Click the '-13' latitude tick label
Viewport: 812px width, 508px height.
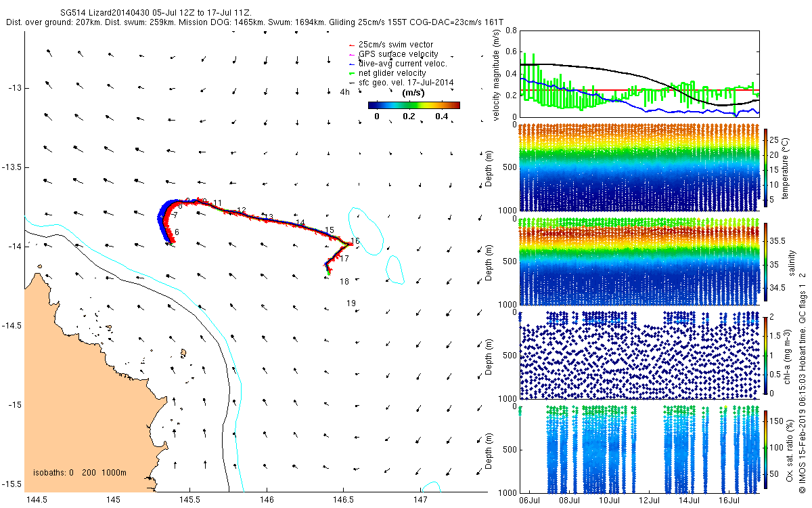coord(14,88)
